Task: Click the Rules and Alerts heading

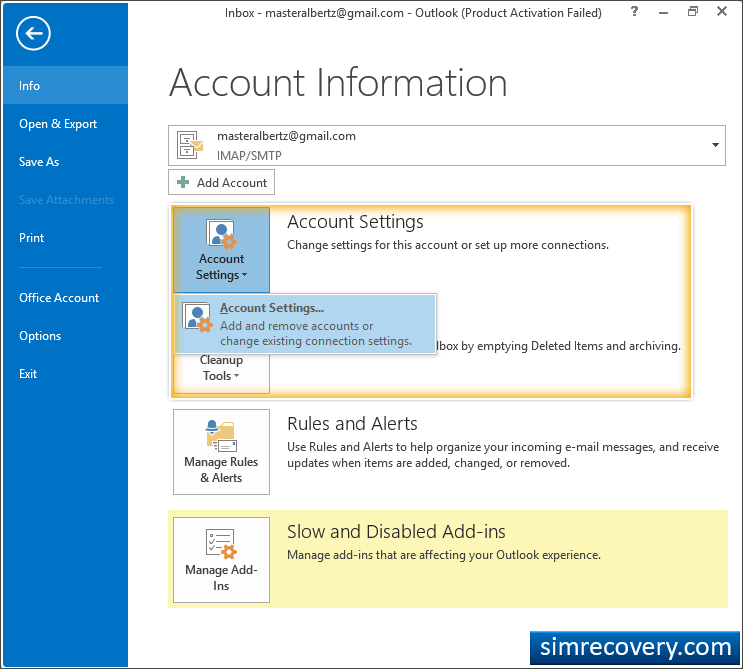Action: (352, 424)
